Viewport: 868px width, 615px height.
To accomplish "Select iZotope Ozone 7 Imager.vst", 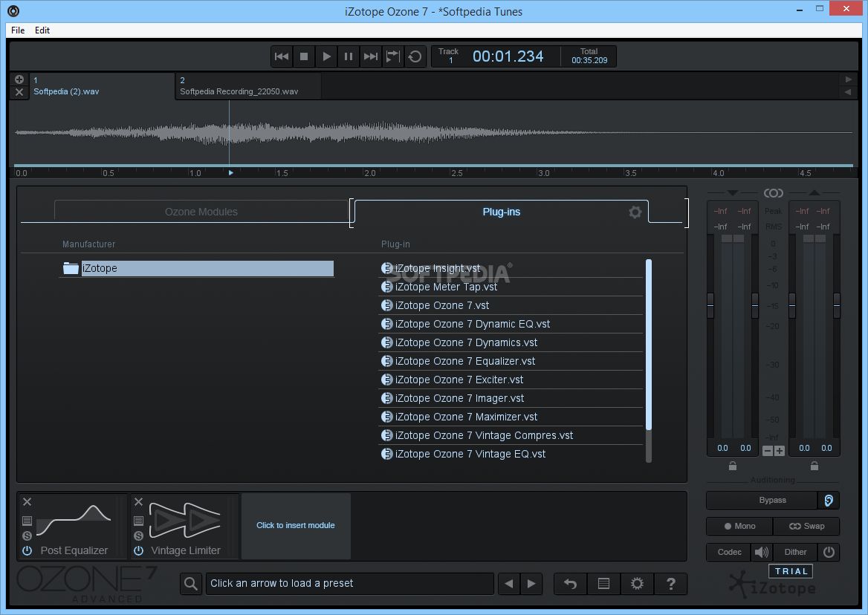I will tap(511, 398).
